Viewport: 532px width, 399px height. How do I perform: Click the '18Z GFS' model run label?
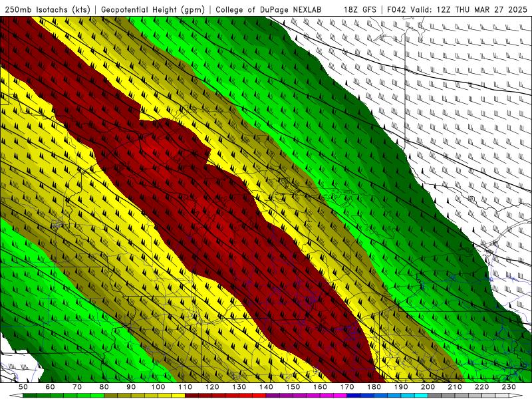[360, 10]
